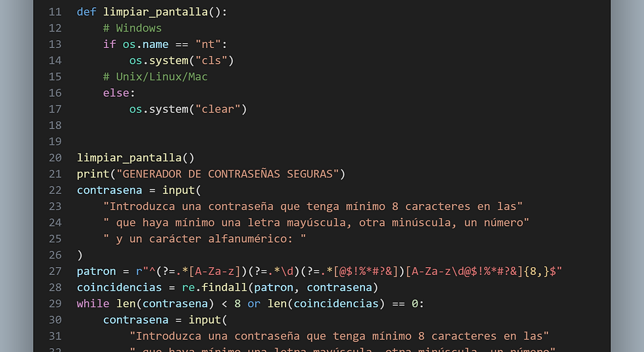Click line number 28

point(55,288)
